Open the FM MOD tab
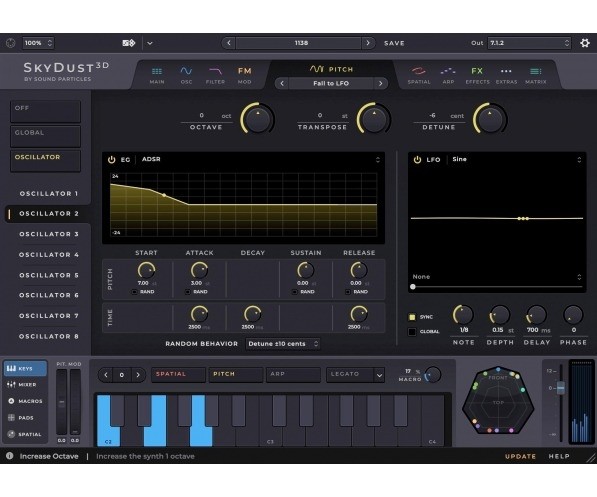The image size is (597, 497). tap(244, 75)
